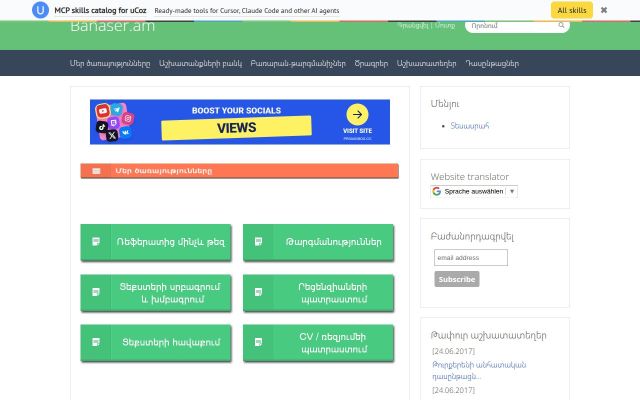Click the orange Մեր ծառայությունները heading text
640x400 pixels.
point(163,171)
